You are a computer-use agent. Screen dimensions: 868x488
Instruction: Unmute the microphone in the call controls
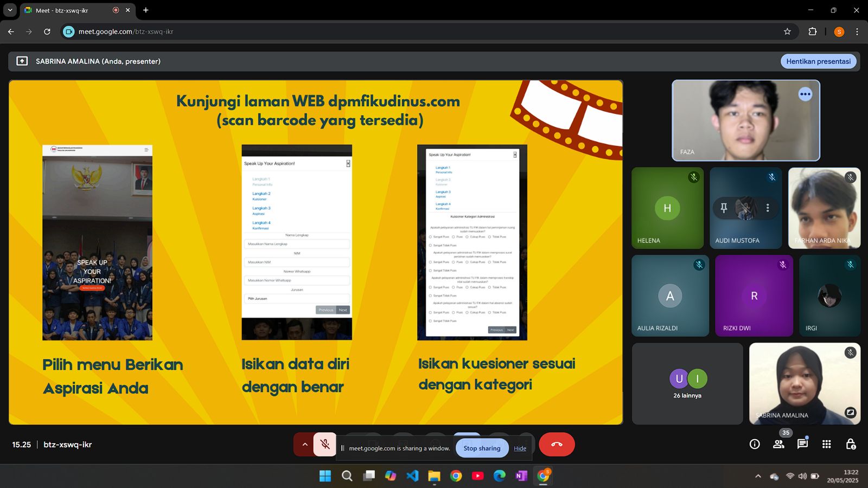click(325, 445)
